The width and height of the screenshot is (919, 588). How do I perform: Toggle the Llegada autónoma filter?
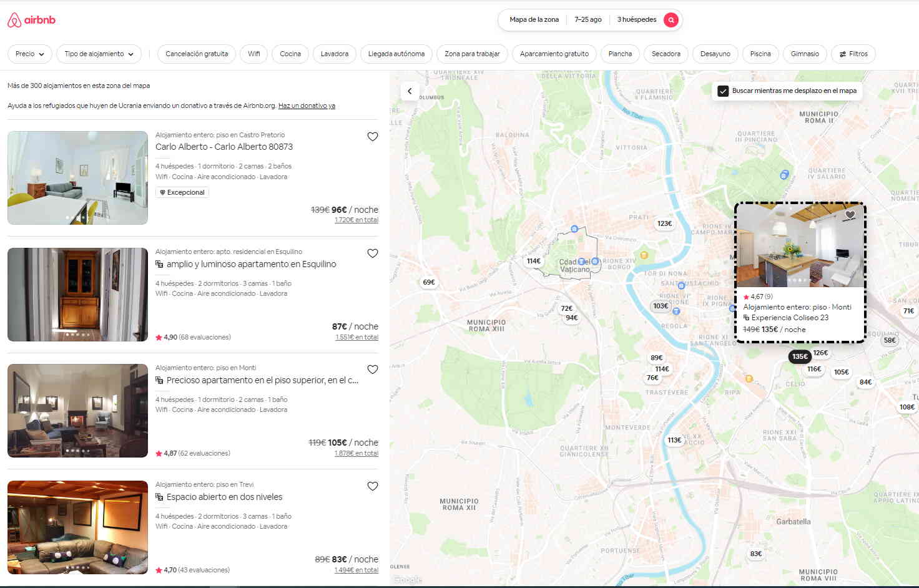[x=396, y=54]
